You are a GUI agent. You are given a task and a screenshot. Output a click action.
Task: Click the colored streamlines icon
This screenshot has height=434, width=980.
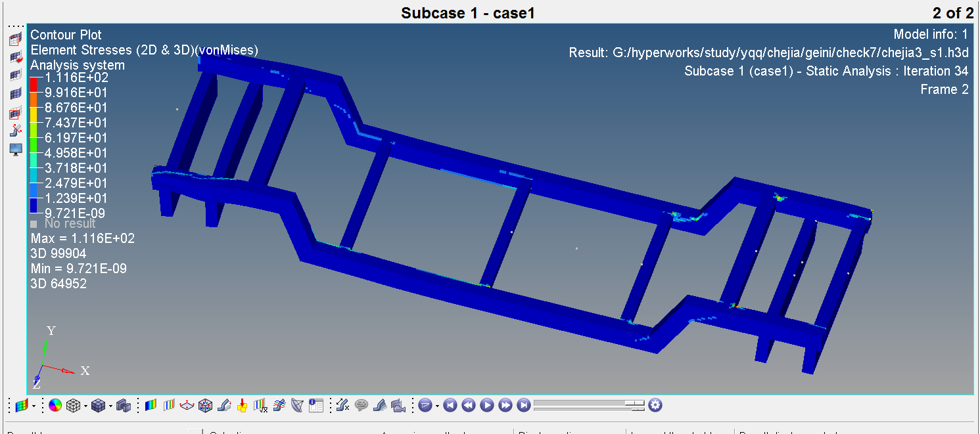pyautogui.click(x=279, y=406)
